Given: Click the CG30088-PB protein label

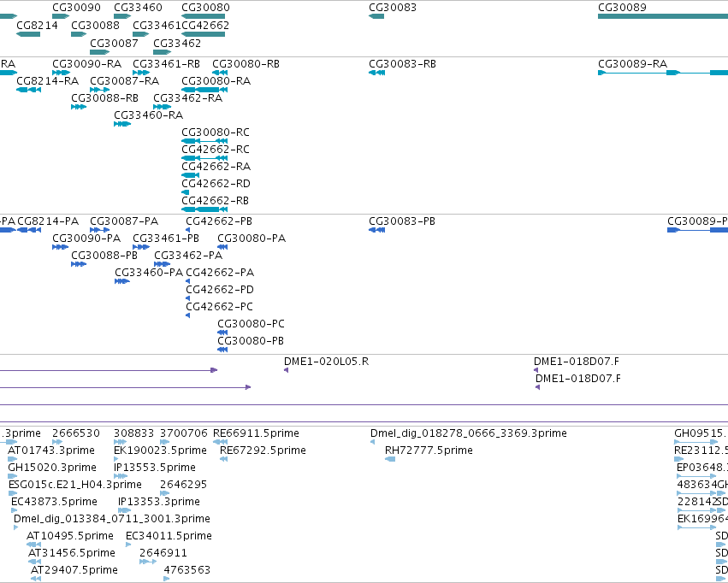Looking at the screenshot, I should (104, 256).
